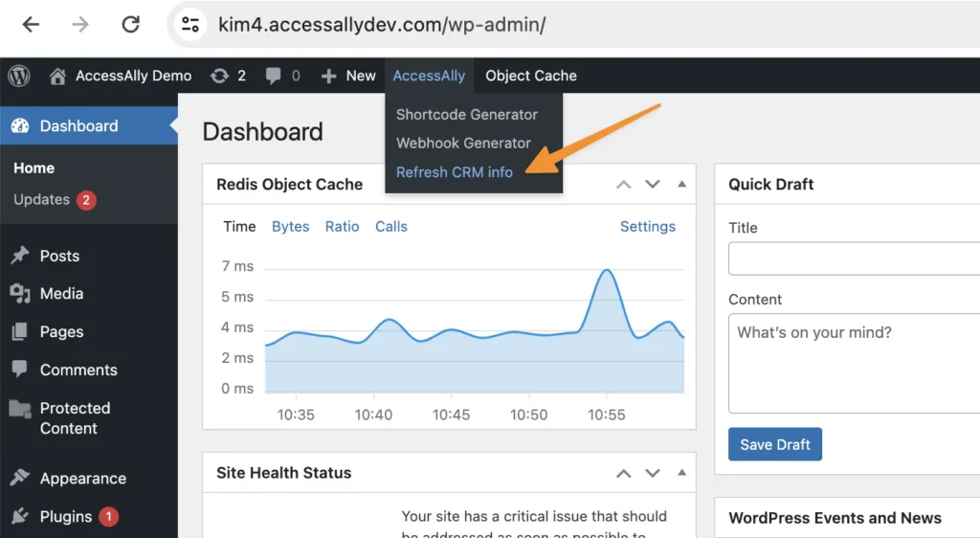This screenshot has height=538, width=980.
Task: Click the Protected Content folder icon
Action: point(20,410)
